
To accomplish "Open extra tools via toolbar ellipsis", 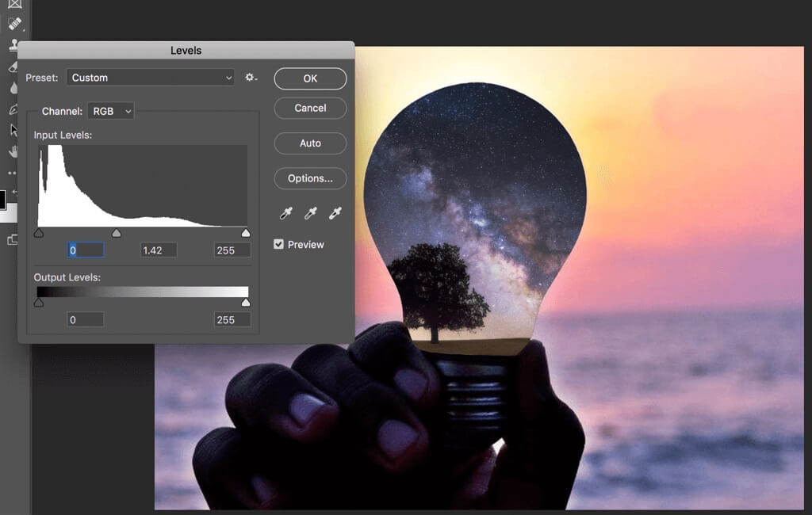I will pos(12,171).
